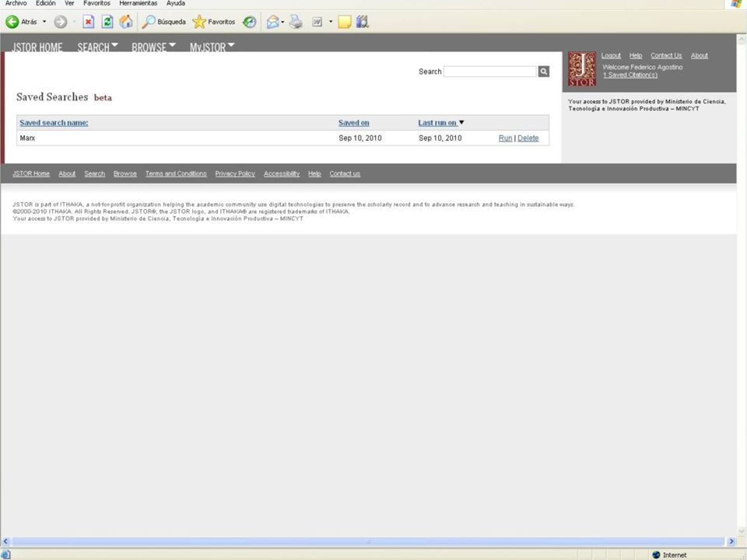Sort by Saved search name column
Viewport: 747px width, 560px height.
pos(54,123)
